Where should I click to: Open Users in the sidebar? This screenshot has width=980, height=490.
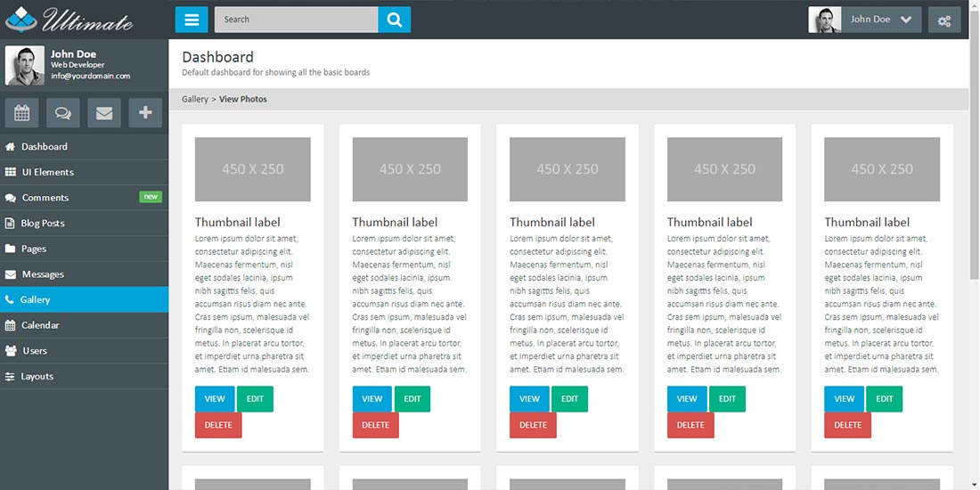(85, 351)
